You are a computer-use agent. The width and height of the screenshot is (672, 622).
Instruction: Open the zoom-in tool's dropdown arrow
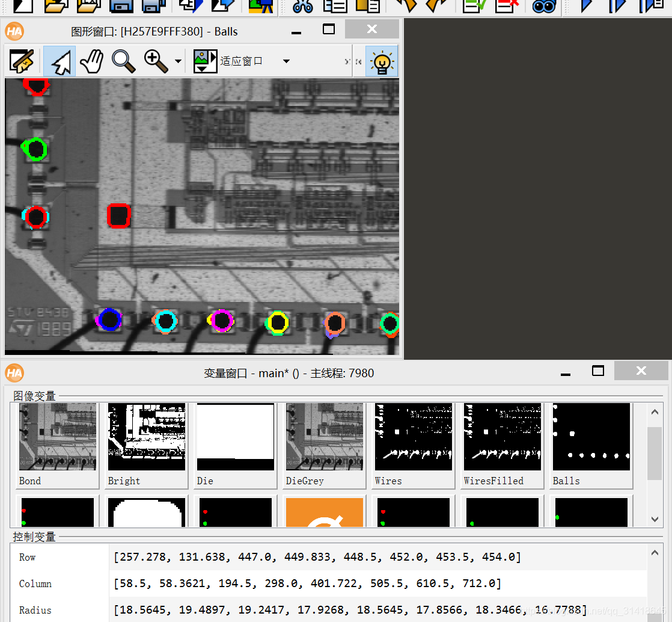click(177, 61)
